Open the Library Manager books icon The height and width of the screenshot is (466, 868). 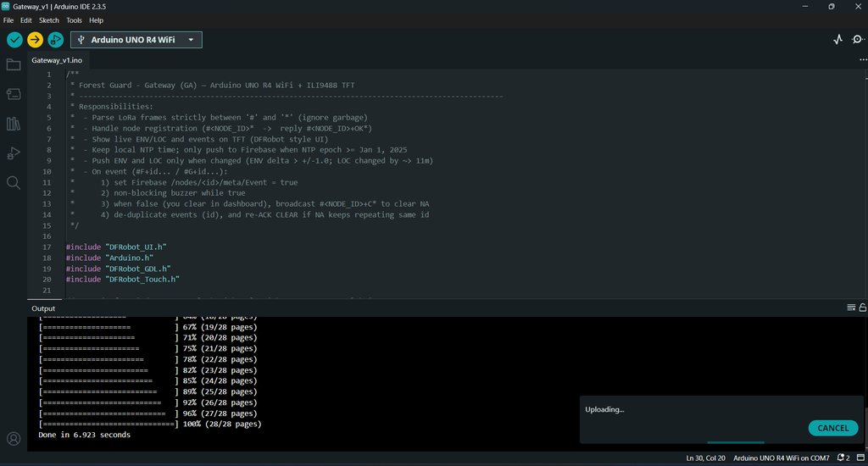point(14,124)
